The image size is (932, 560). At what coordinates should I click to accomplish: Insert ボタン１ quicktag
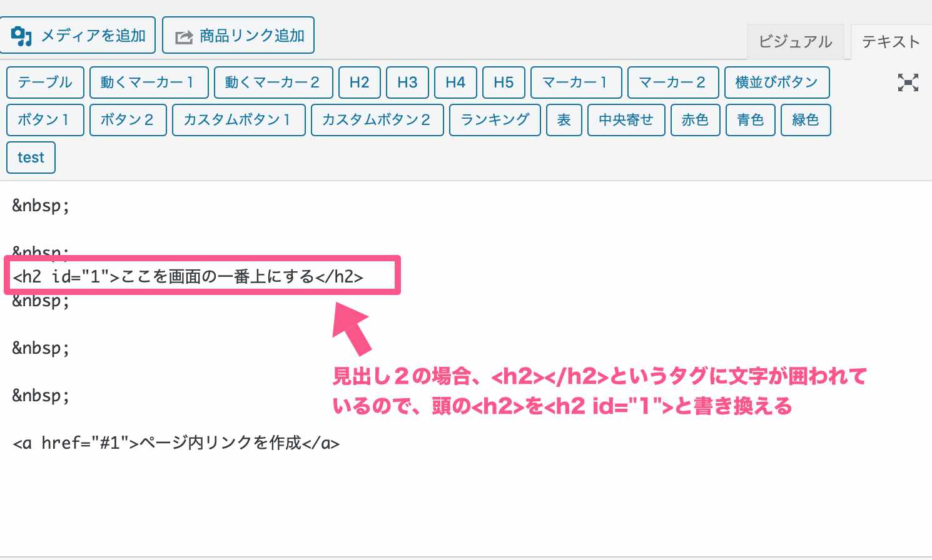(x=45, y=120)
